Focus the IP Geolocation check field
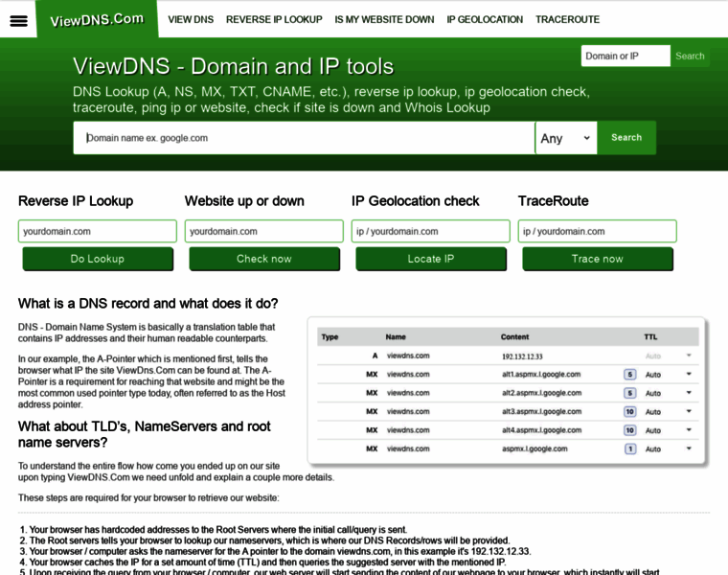The height and width of the screenshot is (575, 728). 431,231
